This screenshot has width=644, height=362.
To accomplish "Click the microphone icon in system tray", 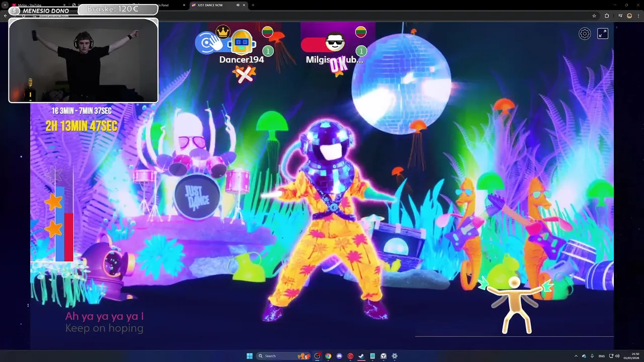I will point(592,356).
